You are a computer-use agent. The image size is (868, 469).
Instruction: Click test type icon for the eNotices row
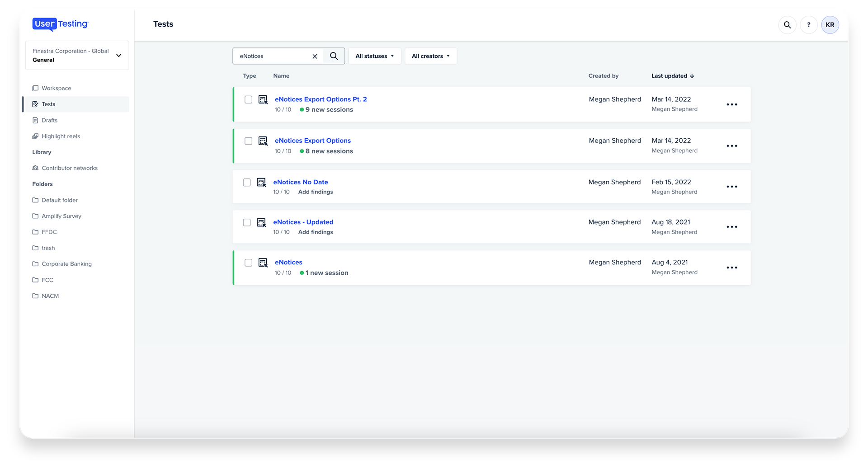pyautogui.click(x=263, y=263)
